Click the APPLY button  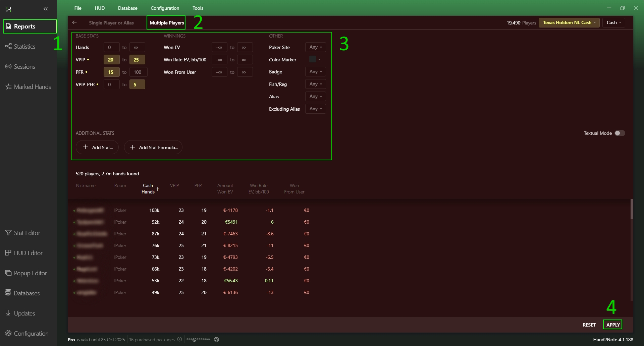click(612, 325)
